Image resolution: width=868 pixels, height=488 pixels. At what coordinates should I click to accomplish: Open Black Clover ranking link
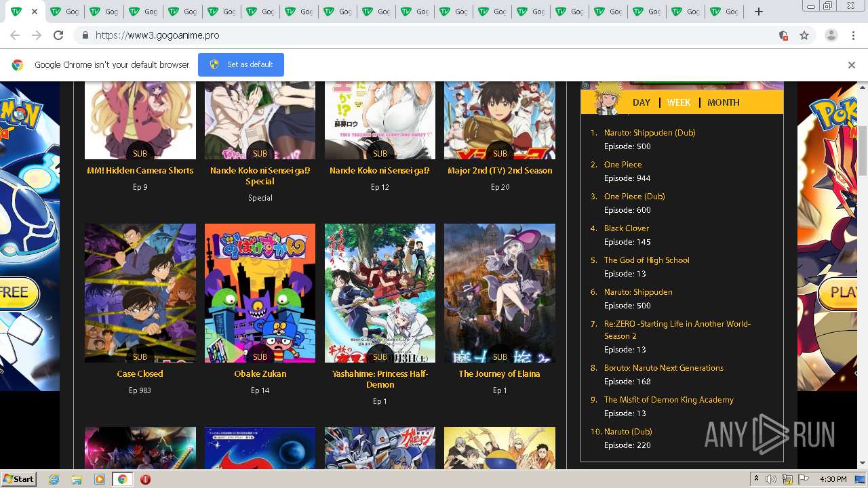pyautogui.click(x=627, y=228)
